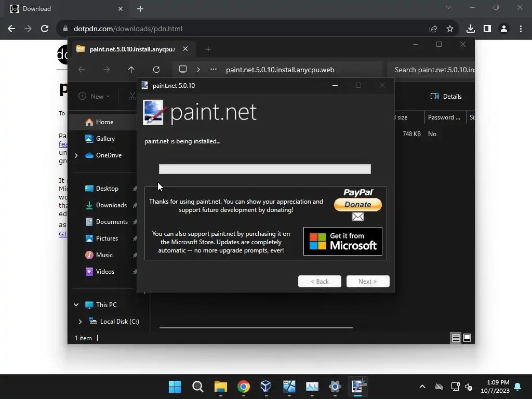Open Chrome profile icon
532x399 pixels.
tap(504, 29)
